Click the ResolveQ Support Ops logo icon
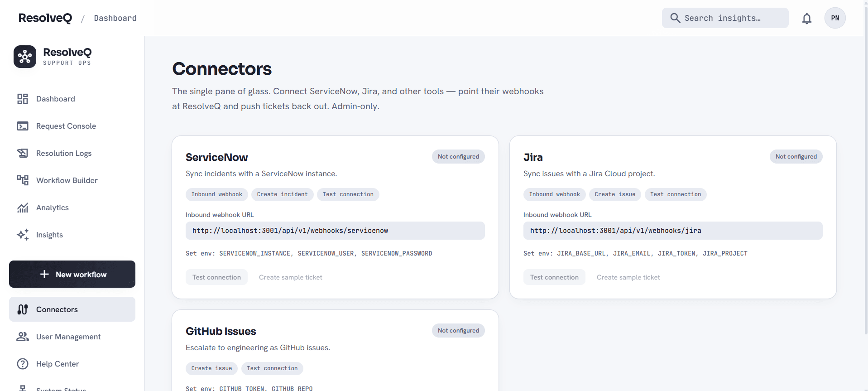The height and width of the screenshot is (391, 868). tap(25, 57)
